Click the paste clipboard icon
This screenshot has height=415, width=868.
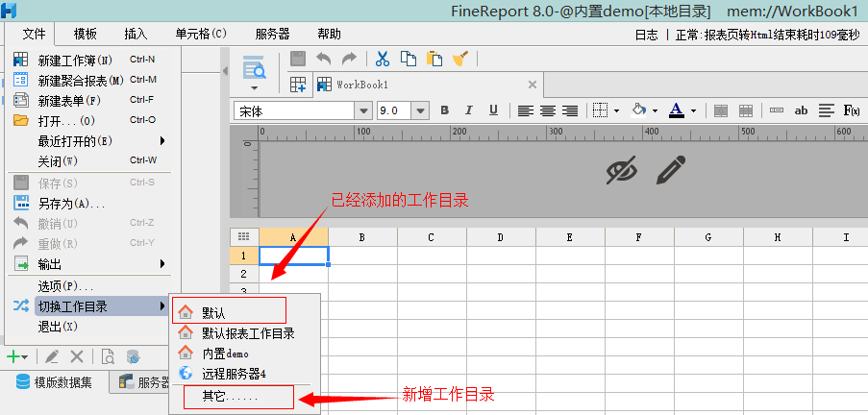point(434,58)
